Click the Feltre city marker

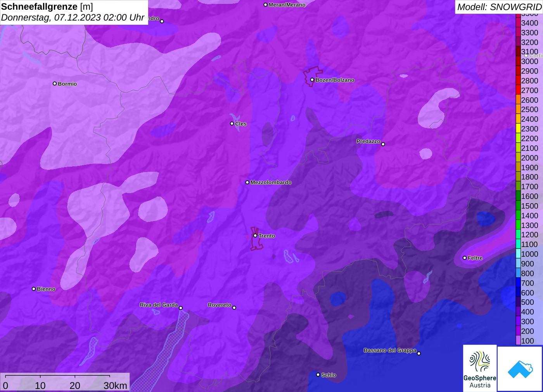click(465, 257)
